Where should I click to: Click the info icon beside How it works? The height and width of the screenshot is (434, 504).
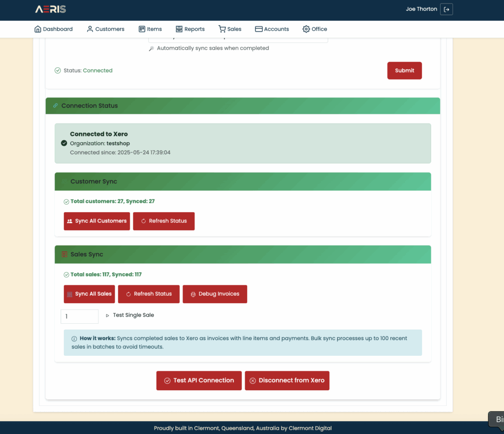pyautogui.click(x=74, y=339)
